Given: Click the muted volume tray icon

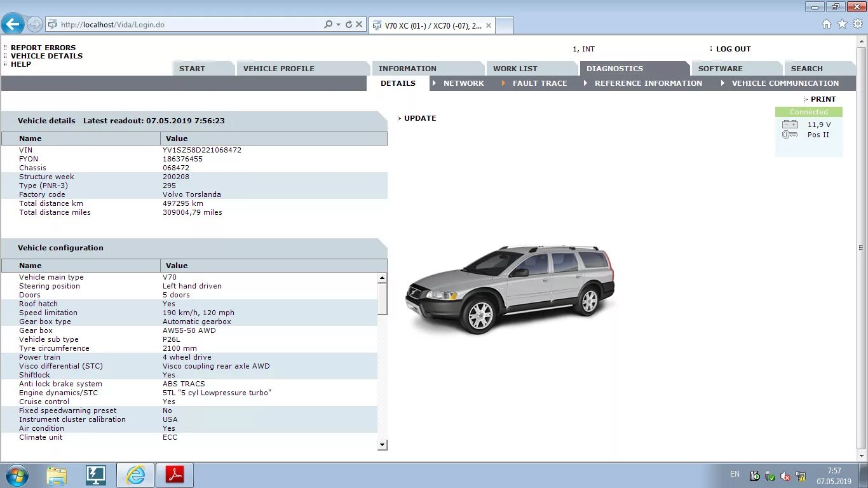Looking at the screenshot, I should pyautogui.click(x=785, y=476).
